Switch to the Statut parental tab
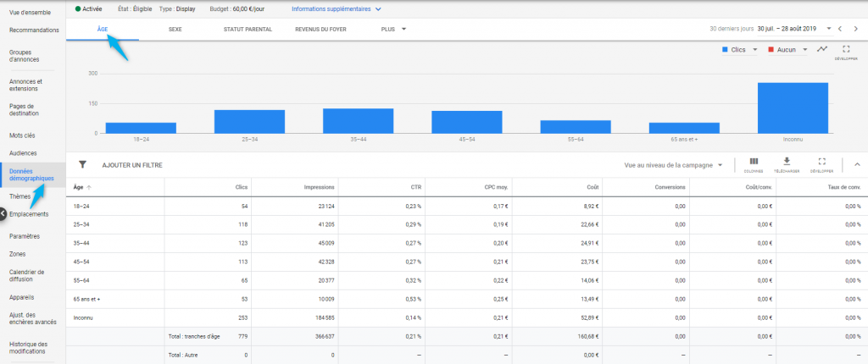 pos(248,30)
